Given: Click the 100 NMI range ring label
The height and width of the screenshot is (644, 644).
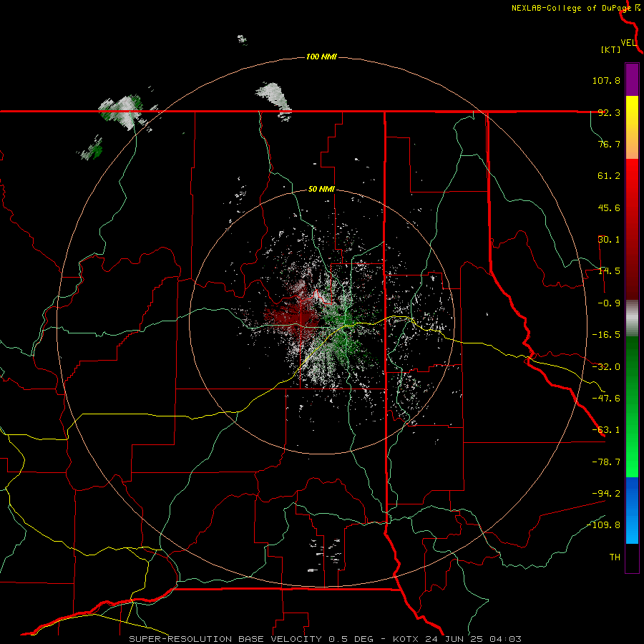Looking at the screenshot, I should pyautogui.click(x=321, y=57).
